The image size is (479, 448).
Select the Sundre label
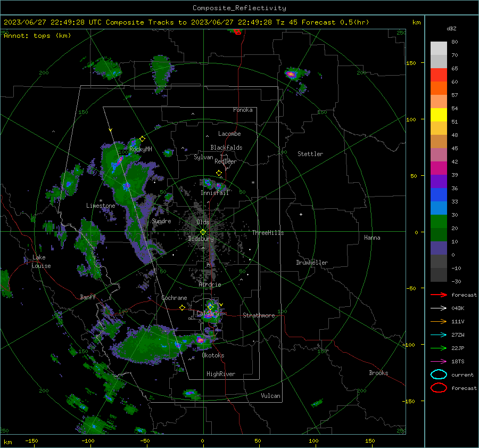click(161, 221)
